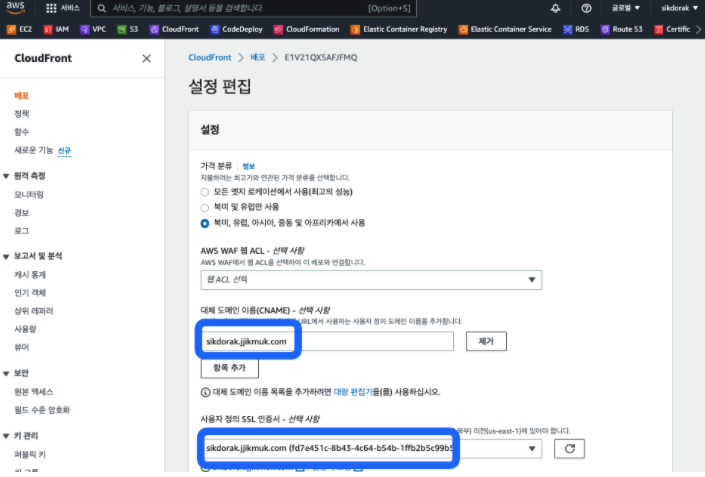Open Route 53 bookmark shortcut
705x477 pixels.
[622, 29]
